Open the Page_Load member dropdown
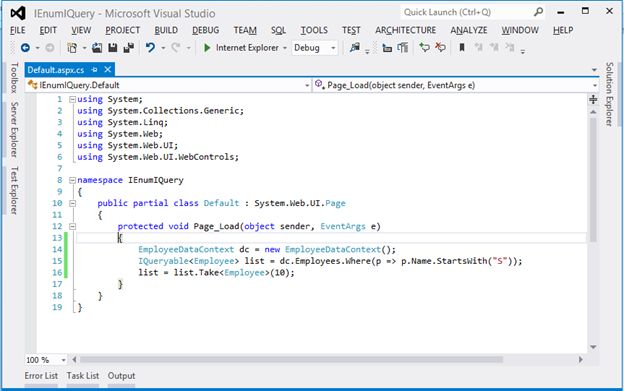The width and height of the screenshot is (624, 391). pyautogui.click(x=595, y=85)
